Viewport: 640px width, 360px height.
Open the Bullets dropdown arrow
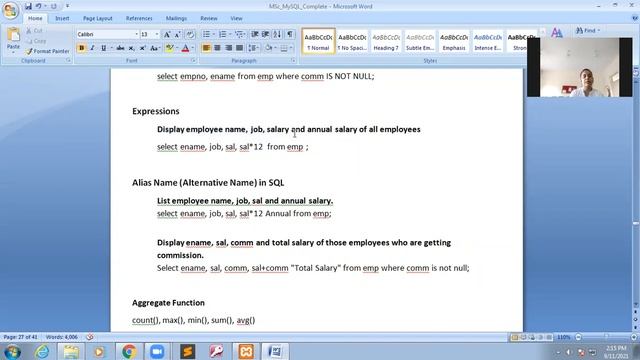coord(214,34)
